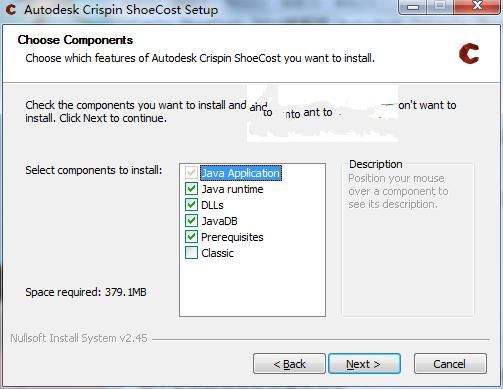This screenshot has height=389, width=503.
Task: Click the Select components to install label
Action: [x=94, y=170]
